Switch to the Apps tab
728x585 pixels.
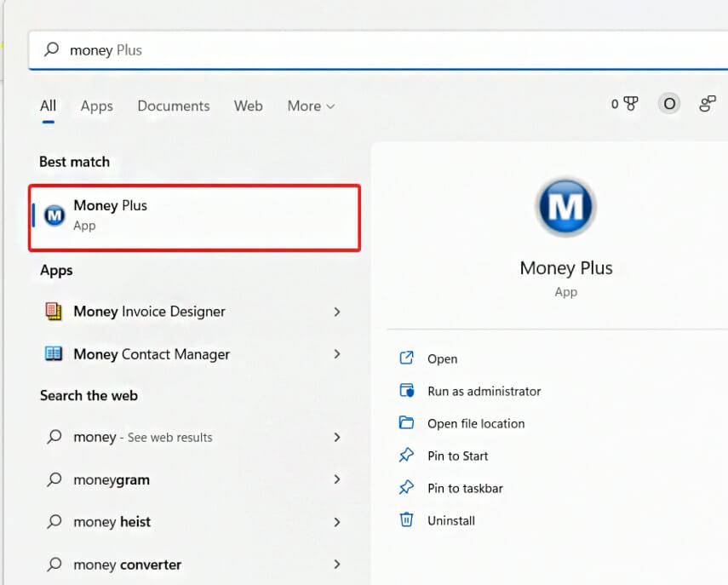[x=96, y=106]
